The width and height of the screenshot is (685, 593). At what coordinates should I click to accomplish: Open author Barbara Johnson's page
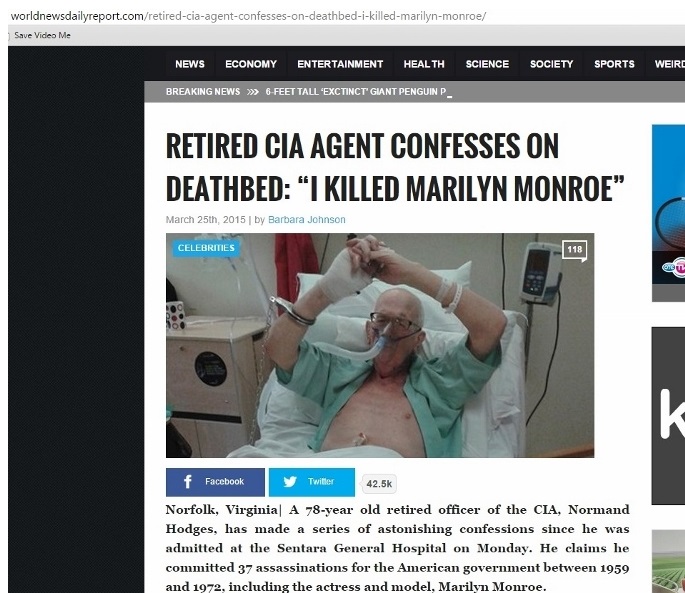click(307, 219)
